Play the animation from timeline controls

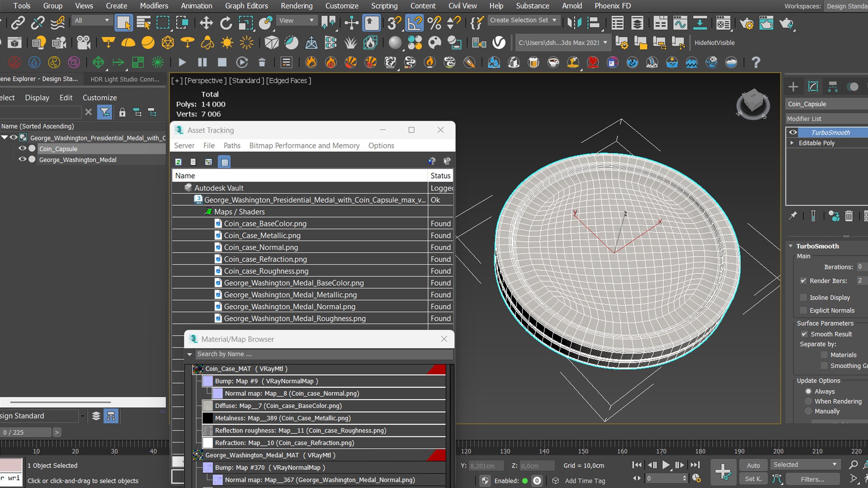[666, 465]
